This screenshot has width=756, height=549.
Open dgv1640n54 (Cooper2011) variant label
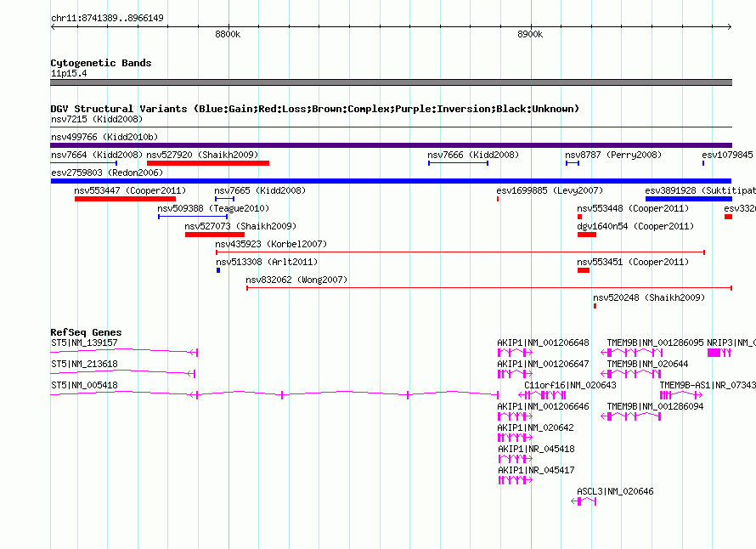pos(635,226)
